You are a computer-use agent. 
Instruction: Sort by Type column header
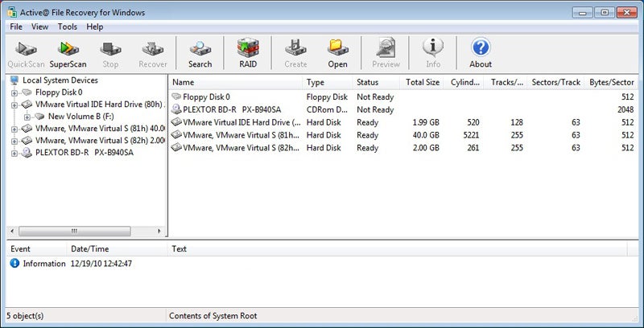(x=328, y=83)
